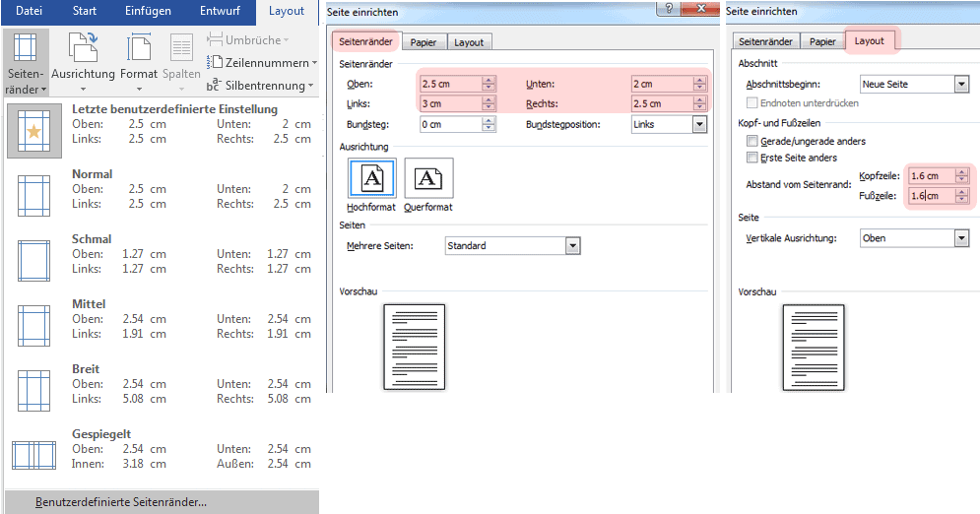Choose the Schmal margin preset
980x514 pixels.
(x=163, y=253)
